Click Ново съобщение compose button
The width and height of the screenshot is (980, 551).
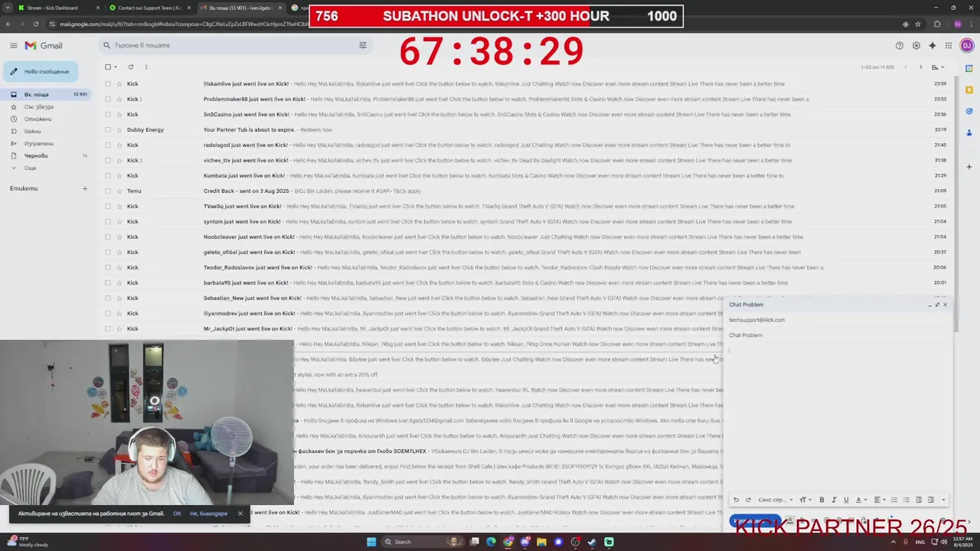[x=40, y=72]
